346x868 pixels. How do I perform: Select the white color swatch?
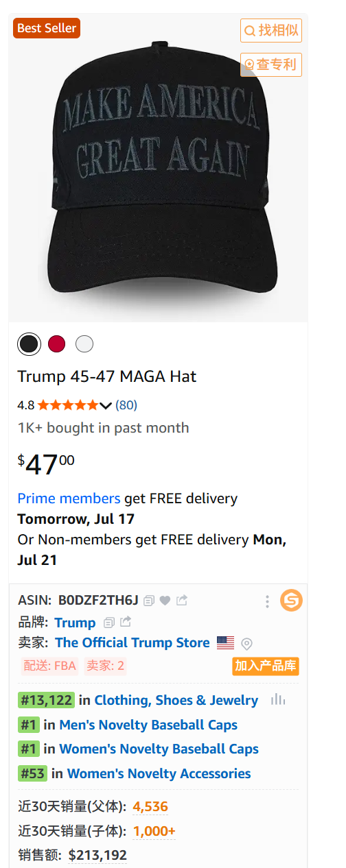(84, 344)
